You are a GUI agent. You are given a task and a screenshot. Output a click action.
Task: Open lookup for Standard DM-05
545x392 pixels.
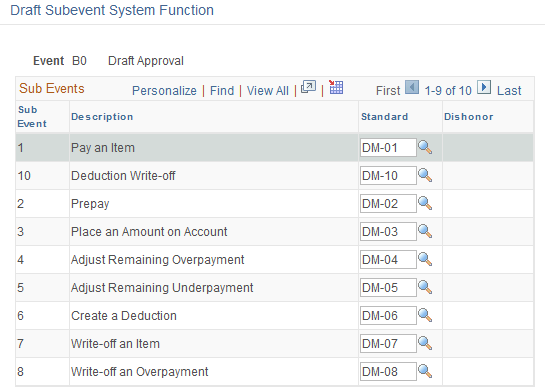425,287
